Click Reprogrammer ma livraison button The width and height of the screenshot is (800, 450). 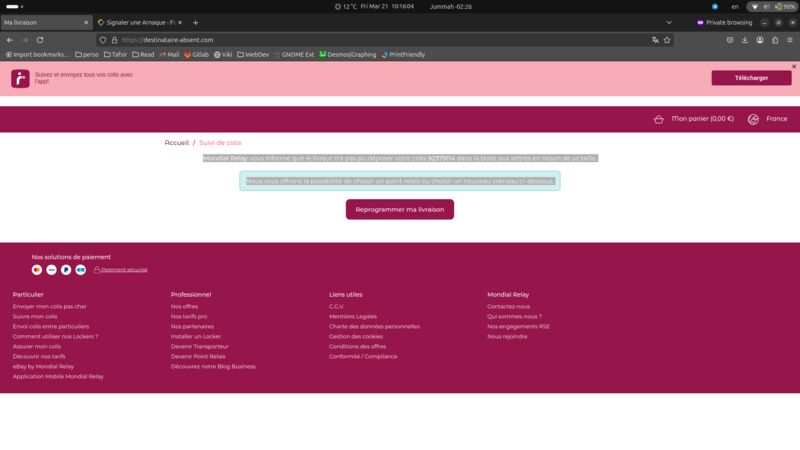pos(399,210)
